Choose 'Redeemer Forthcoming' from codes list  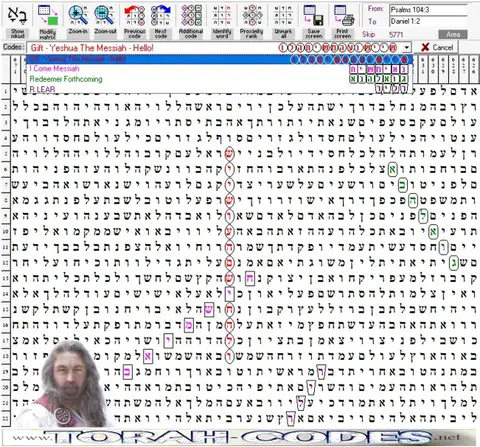click(x=220, y=79)
